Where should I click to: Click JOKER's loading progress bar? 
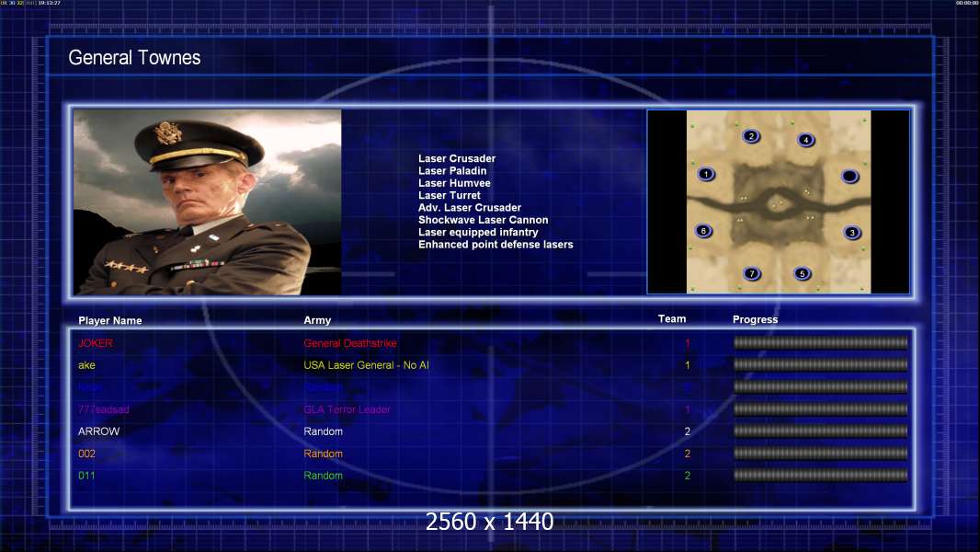pos(821,342)
